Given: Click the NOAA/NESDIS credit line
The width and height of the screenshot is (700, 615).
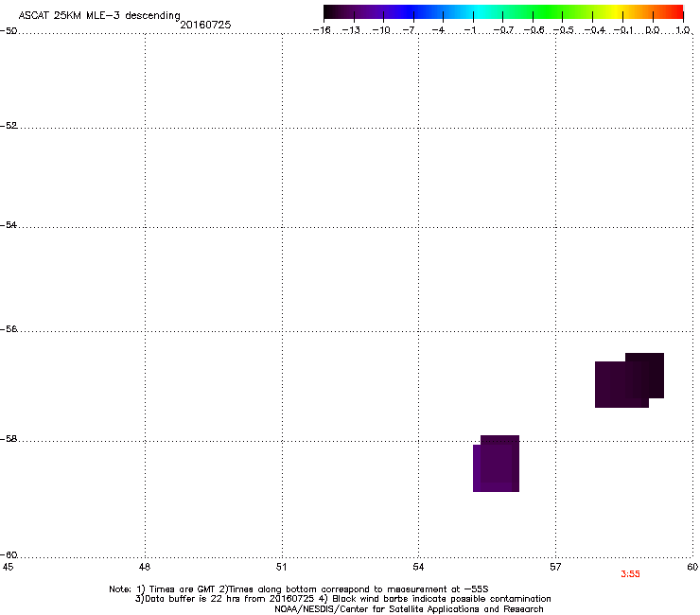Looking at the screenshot, I should pos(409,609).
